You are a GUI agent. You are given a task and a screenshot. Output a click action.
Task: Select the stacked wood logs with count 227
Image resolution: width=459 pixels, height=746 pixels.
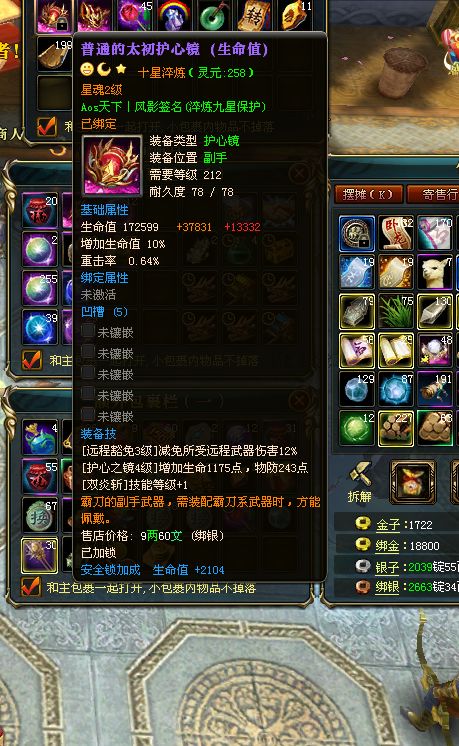pyautogui.click(x=396, y=428)
